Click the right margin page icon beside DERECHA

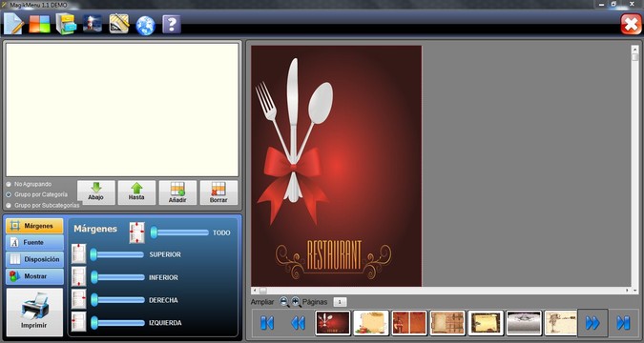[78, 299]
